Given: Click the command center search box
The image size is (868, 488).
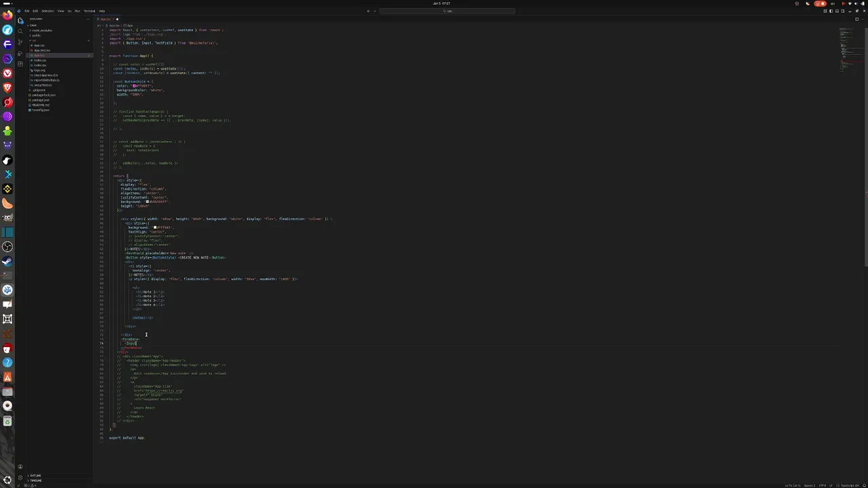Looking at the screenshot, I should coord(447,11).
